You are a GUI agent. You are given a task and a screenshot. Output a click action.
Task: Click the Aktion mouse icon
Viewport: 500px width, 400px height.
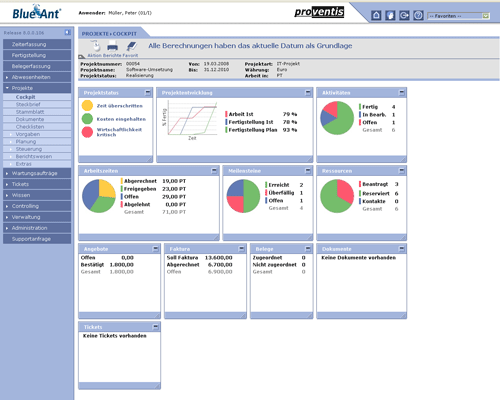pyautogui.click(x=96, y=45)
